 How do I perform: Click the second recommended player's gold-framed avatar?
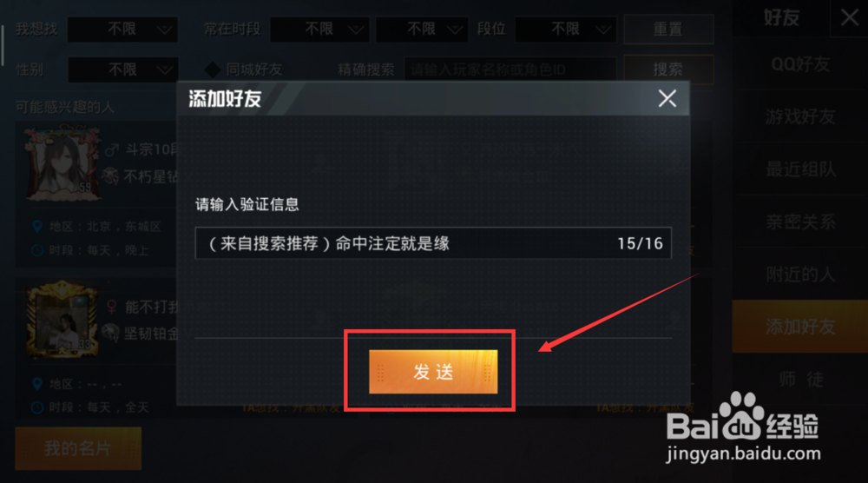pos(62,321)
